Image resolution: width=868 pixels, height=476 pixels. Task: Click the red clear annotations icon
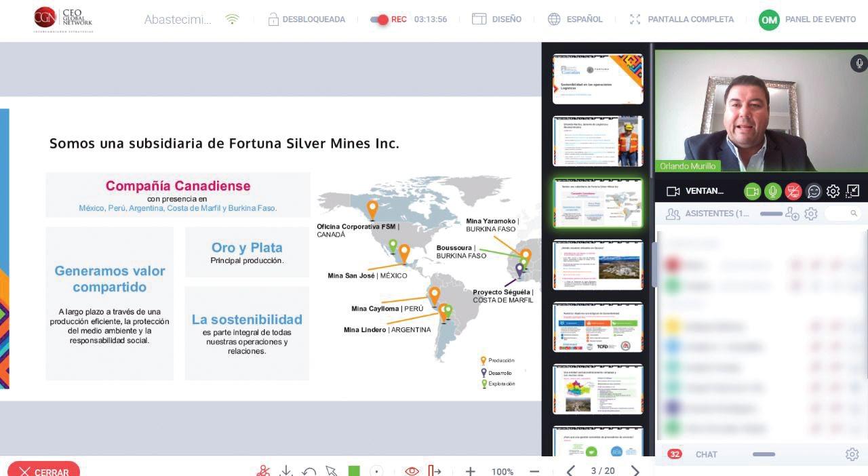pyautogui.click(x=263, y=471)
